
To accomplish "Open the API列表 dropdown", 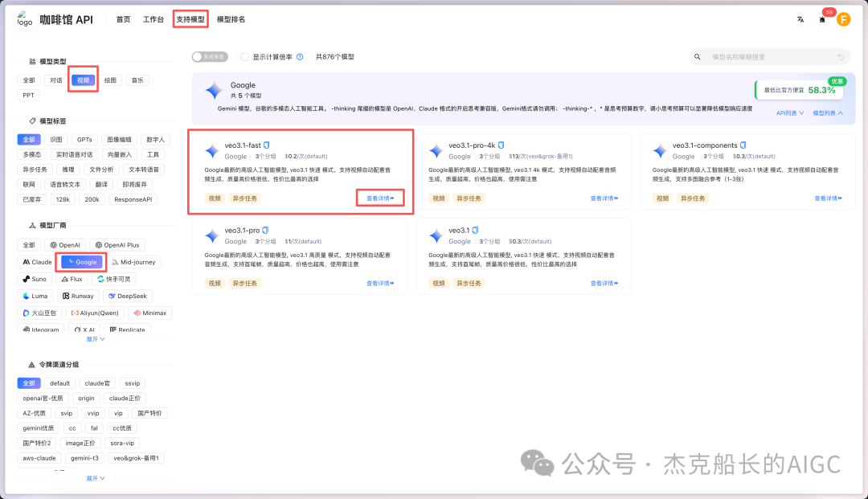I will tap(790, 113).
